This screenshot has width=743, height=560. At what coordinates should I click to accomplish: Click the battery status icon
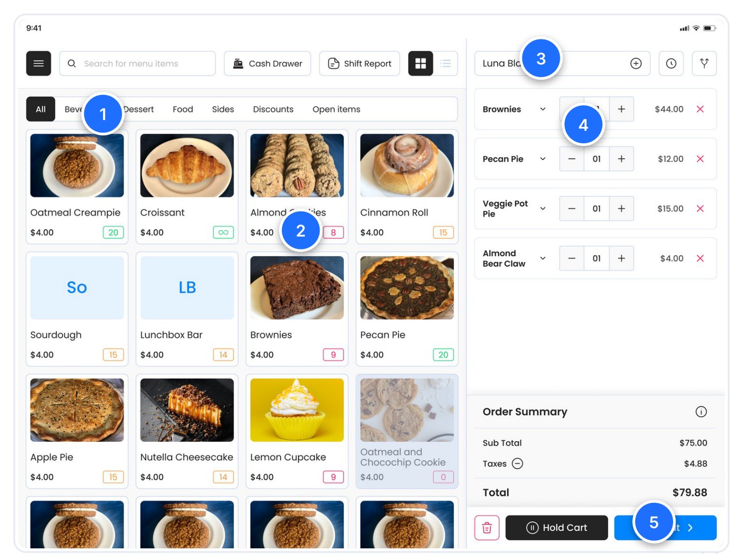pyautogui.click(x=710, y=28)
